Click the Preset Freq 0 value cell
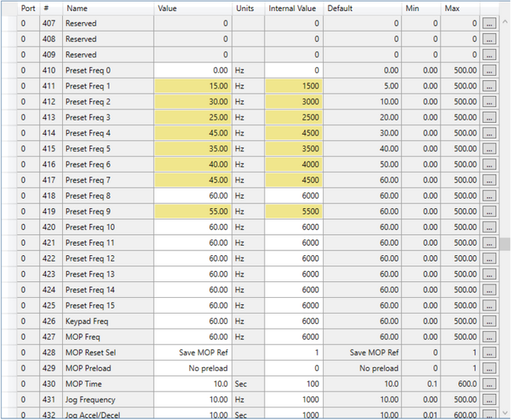Screen dimensions: 512x420 pos(192,70)
